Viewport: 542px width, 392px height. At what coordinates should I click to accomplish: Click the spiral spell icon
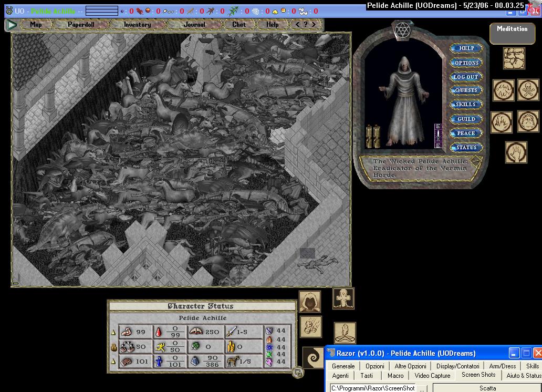click(313, 358)
